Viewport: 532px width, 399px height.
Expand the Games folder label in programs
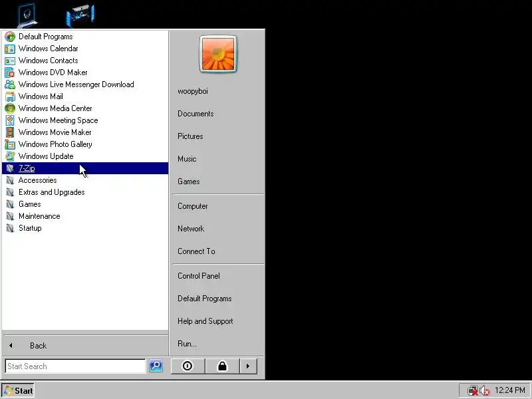[x=30, y=204]
